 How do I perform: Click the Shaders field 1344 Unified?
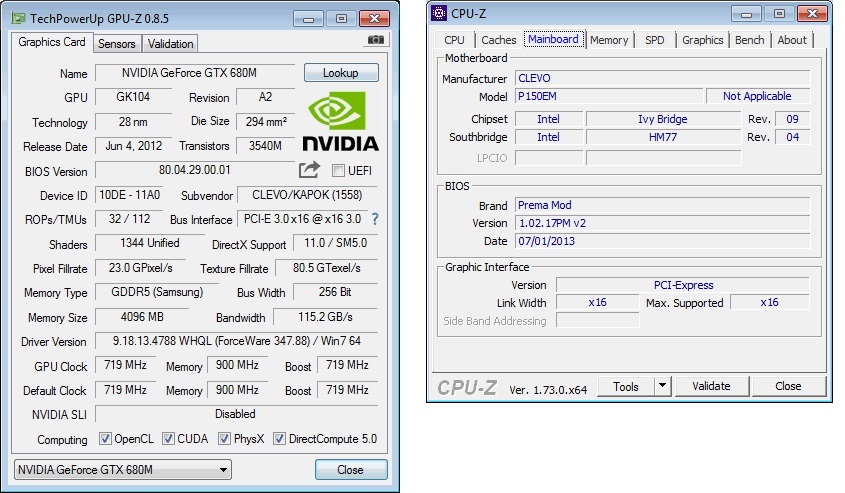point(150,243)
